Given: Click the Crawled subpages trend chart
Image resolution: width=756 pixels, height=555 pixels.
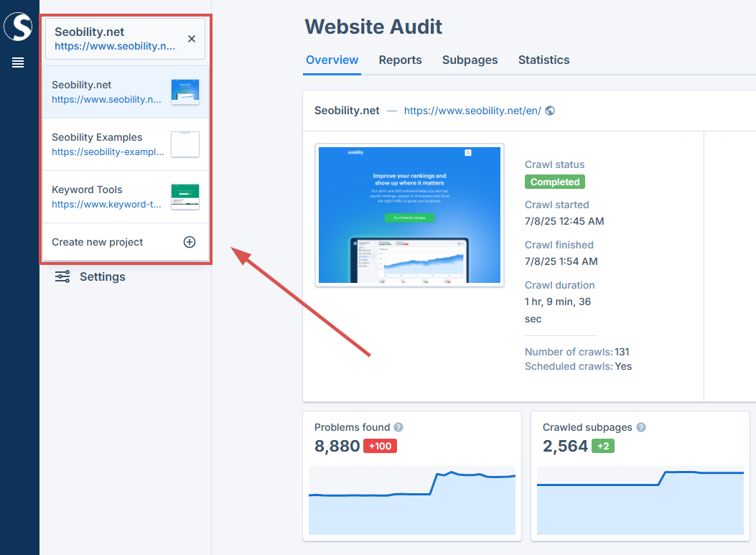Looking at the screenshot, I should (x=640, y=500).
